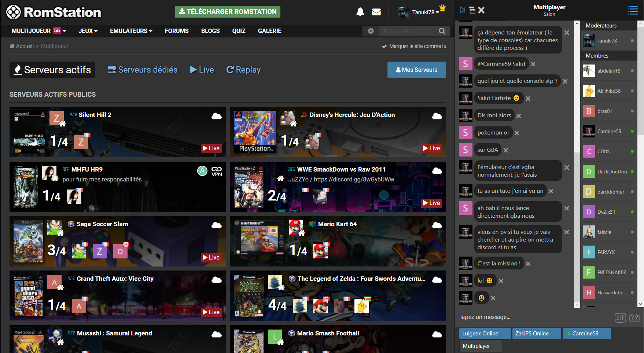Click the cloud icon on Mario Kart 64

[x=437, y=225]
